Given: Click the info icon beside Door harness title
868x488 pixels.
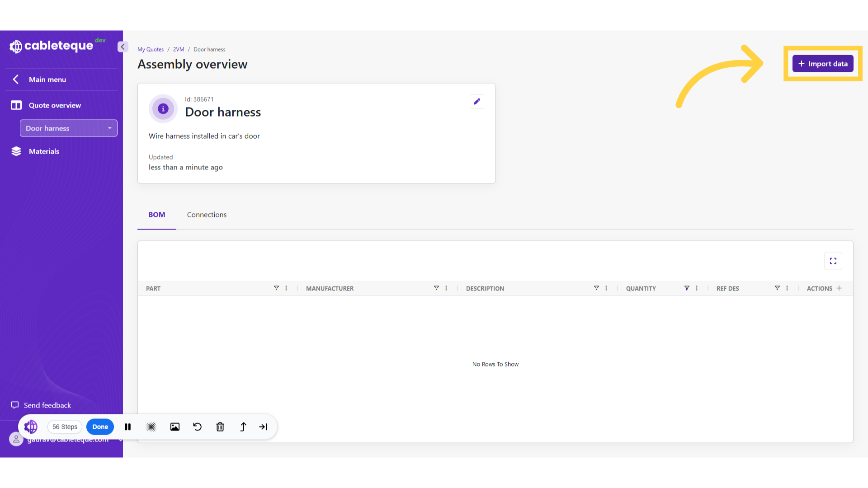Looking at the screenshot, I should [163, 108].
